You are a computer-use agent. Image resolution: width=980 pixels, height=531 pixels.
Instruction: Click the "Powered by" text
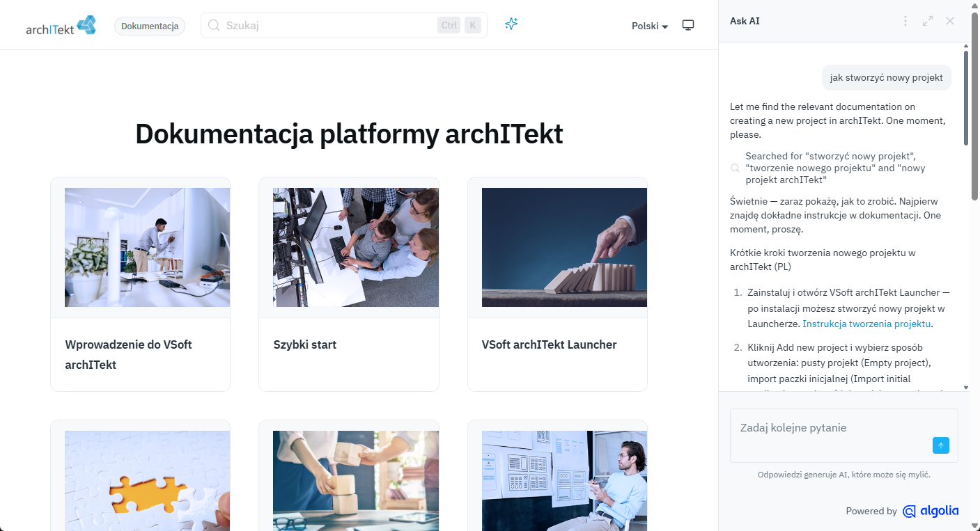pos(871,511)
